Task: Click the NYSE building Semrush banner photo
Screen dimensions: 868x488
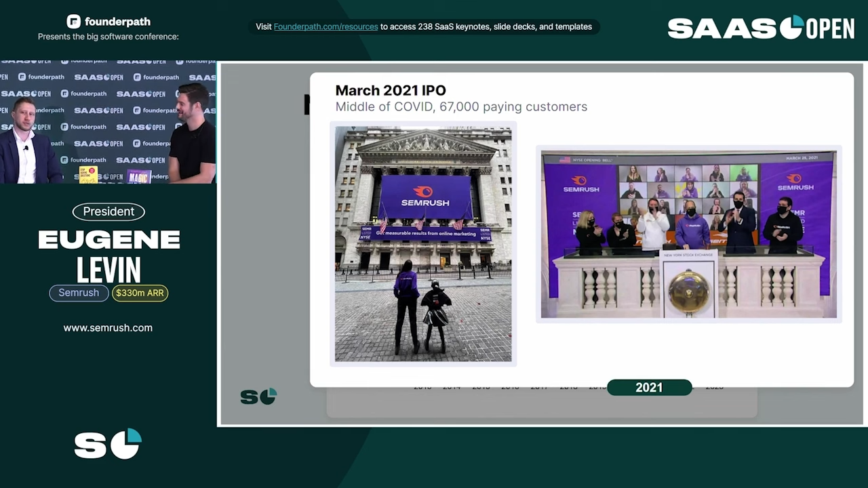Action: [423, 244]
